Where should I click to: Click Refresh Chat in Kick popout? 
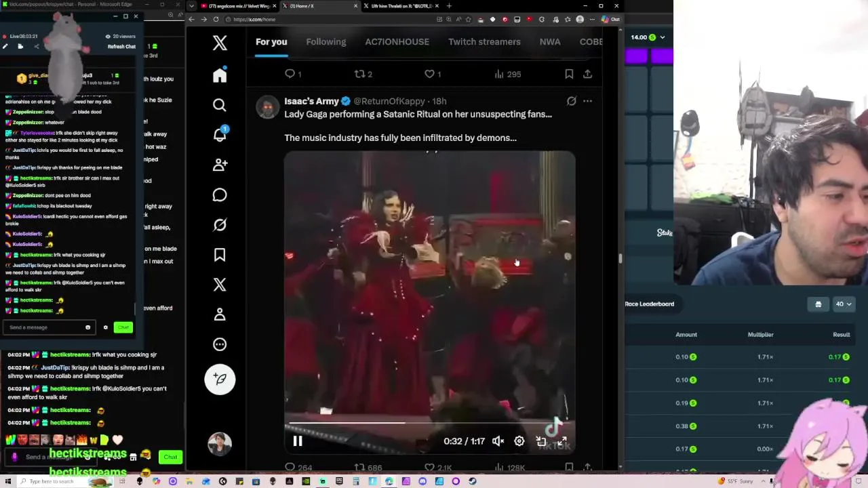[121, 47]
